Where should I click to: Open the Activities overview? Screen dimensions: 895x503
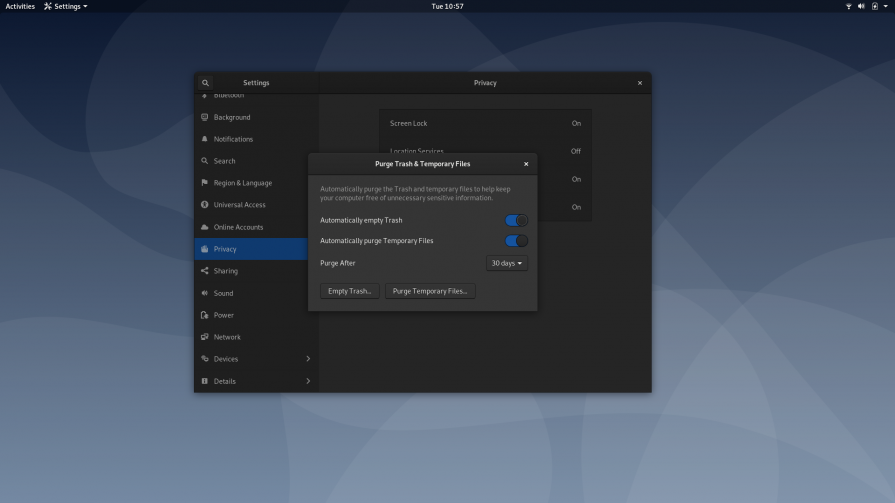tap(20, 6)
